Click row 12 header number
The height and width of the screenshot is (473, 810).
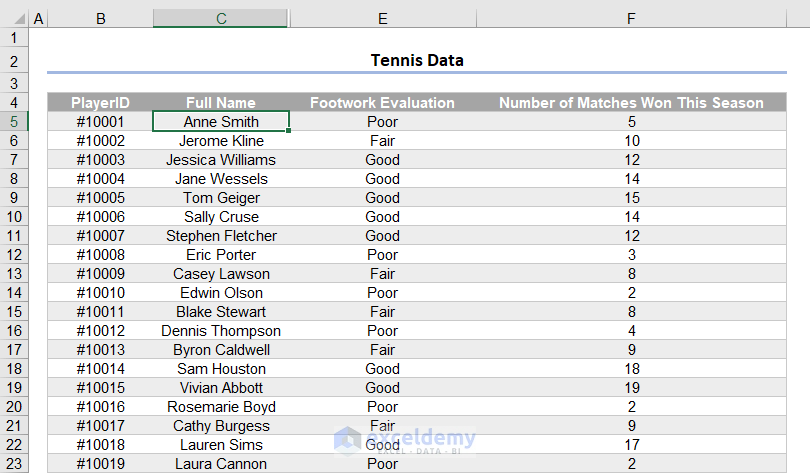pos(15,255)
